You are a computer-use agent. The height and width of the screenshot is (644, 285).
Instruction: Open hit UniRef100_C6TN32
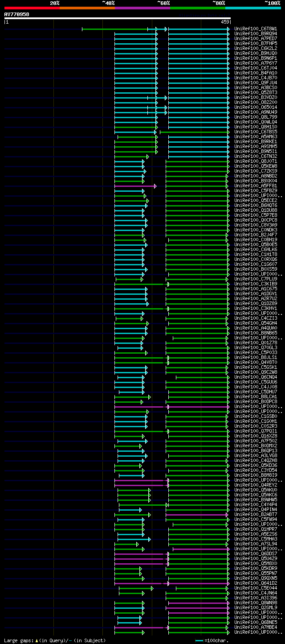[256, 156]
